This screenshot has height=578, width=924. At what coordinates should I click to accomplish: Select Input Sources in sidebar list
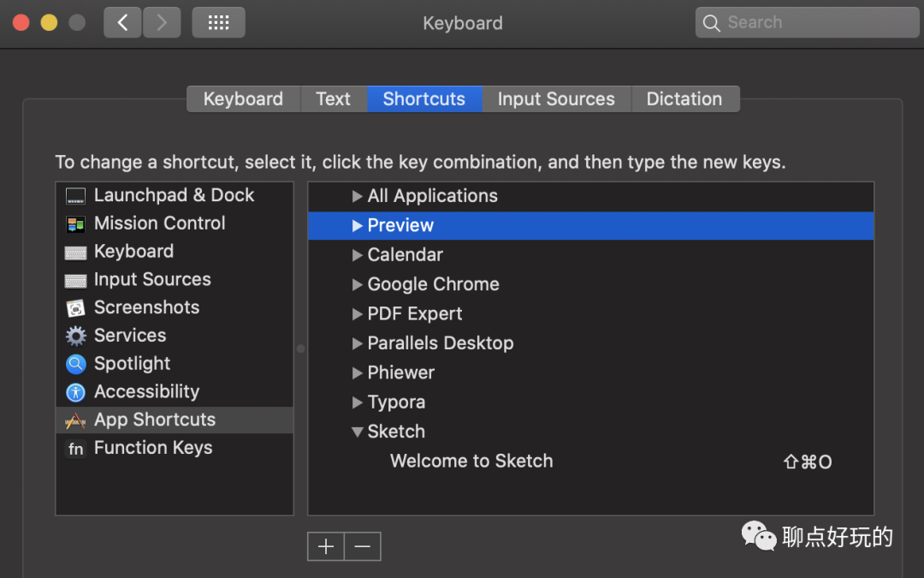click(175, 279)
